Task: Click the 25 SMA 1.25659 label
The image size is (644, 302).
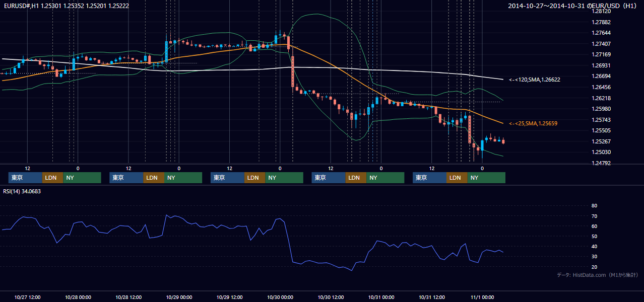Action: click(x=533, y=123)
